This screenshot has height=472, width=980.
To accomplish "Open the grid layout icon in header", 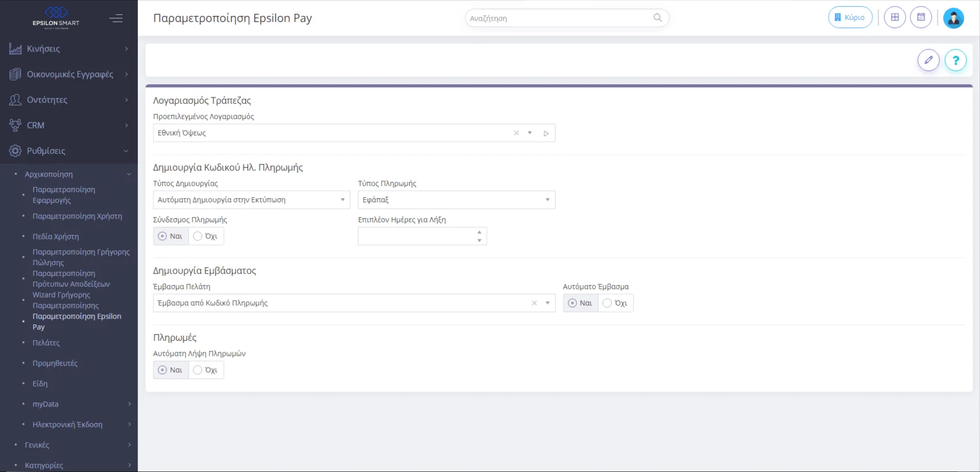I will (895, 17).
